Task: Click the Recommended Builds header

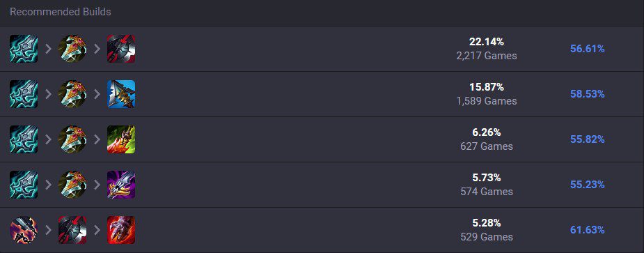Action: point(61,12)
